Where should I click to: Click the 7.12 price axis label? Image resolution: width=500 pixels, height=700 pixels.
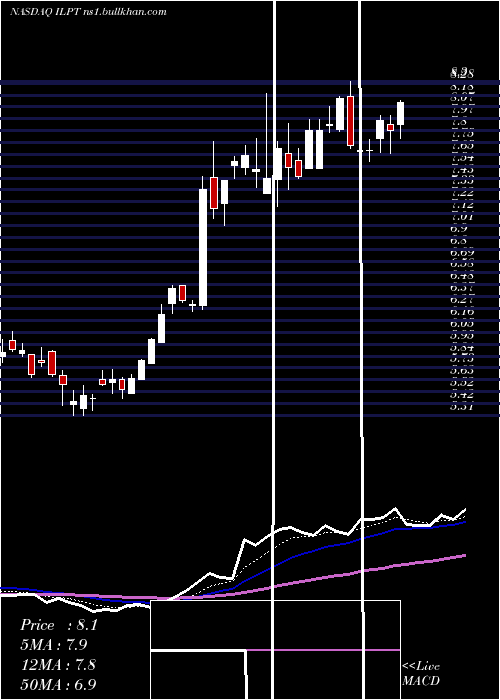click(x=462, y=205)
